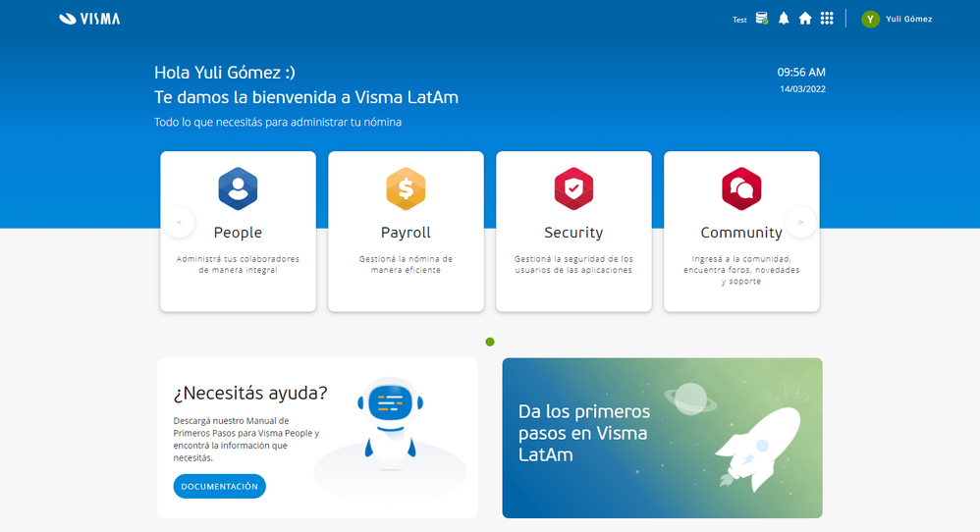Screen dimensions: 980x532
Task: Open the 'Da los primeros pasos' banner
Action: (663, 438)
